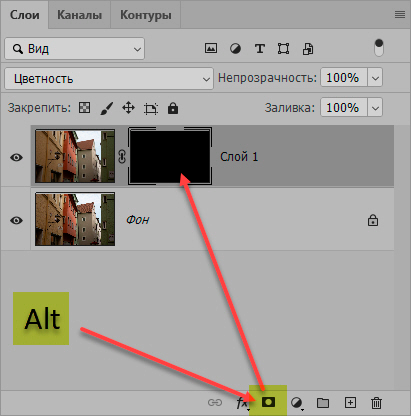Click the Add layer mask icon
The image size is (411, 416).
tap(268, 402)
